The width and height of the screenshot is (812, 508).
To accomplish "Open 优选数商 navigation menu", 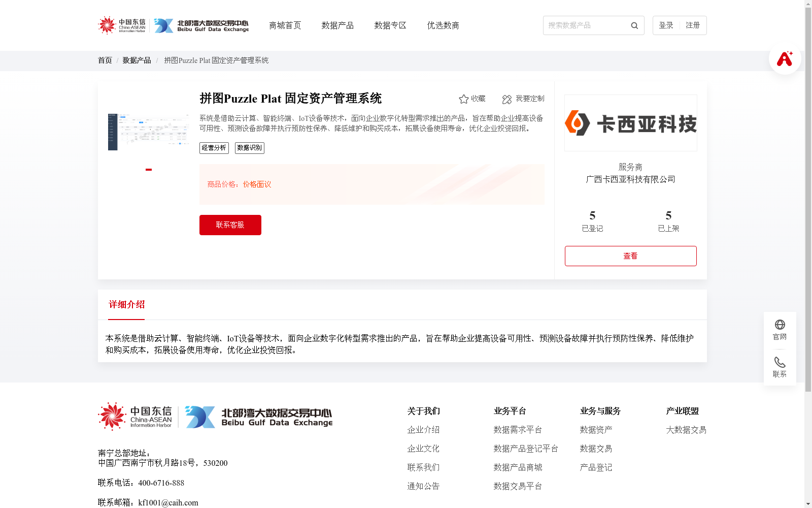I will tap(443, 25).
